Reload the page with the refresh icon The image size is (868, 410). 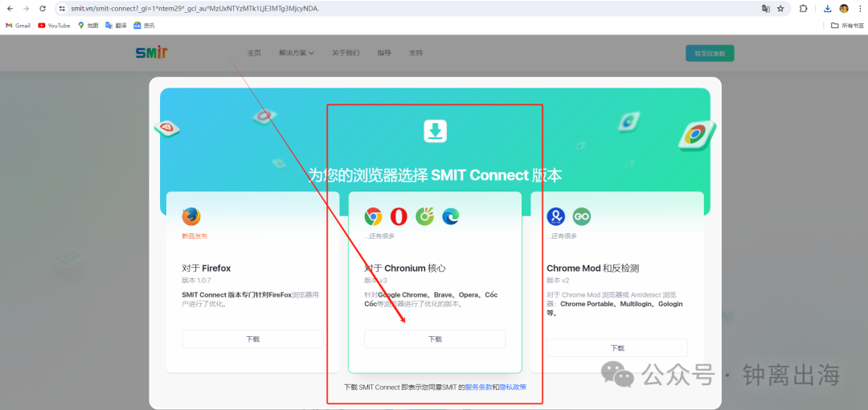[43, 8]
